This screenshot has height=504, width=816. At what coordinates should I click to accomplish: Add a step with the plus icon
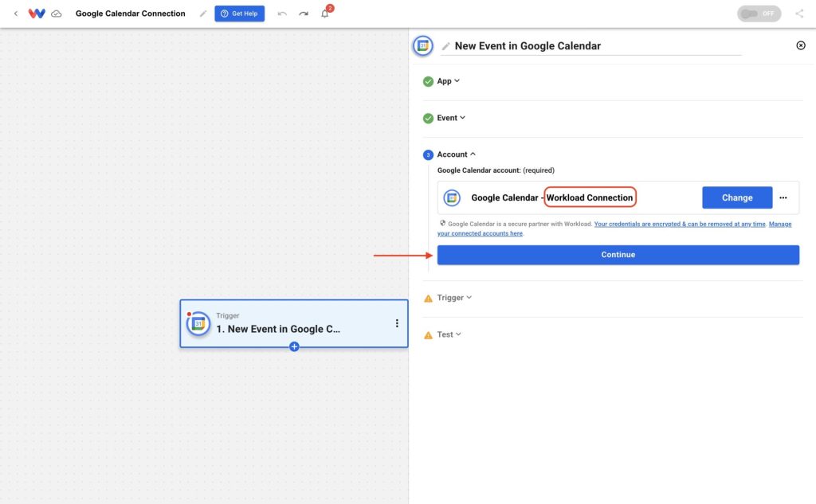(294, 346)
